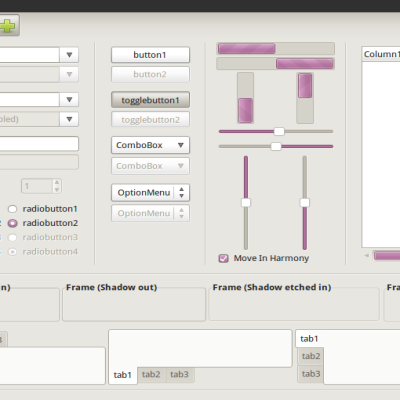Switch to tab1 in the bottom-tab notebook
Image resolution: width=400 pixels, height=400 pixels.
[x=123, y=375]
